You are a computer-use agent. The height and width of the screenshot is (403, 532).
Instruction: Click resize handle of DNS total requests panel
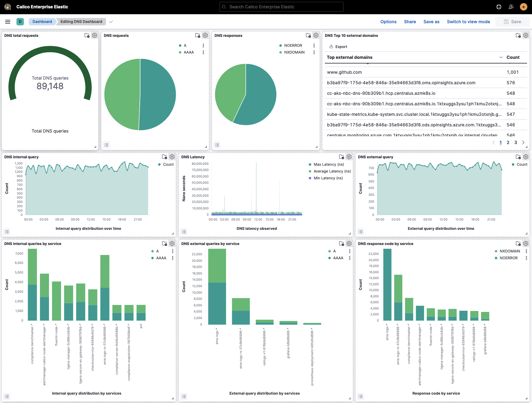[x=95, y=147]
